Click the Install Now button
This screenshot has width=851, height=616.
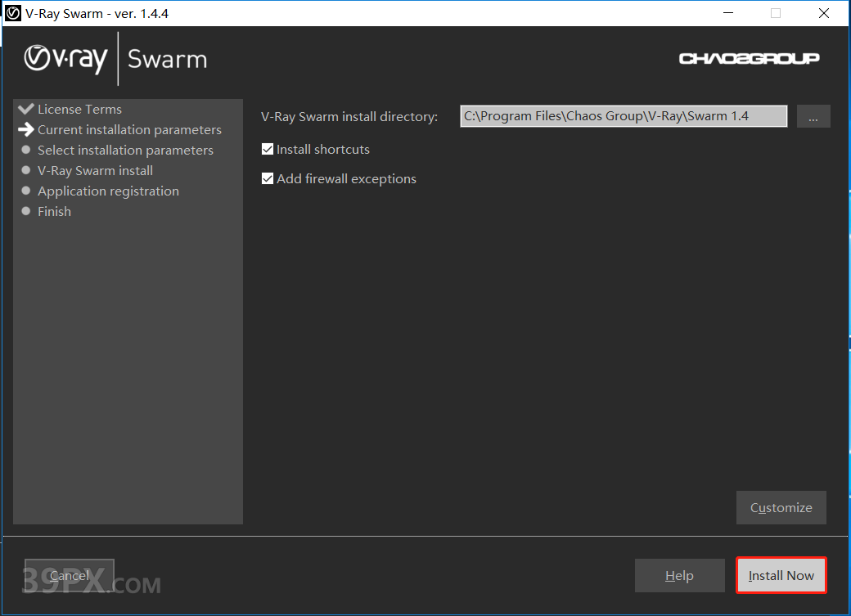[x=781, y=575]
